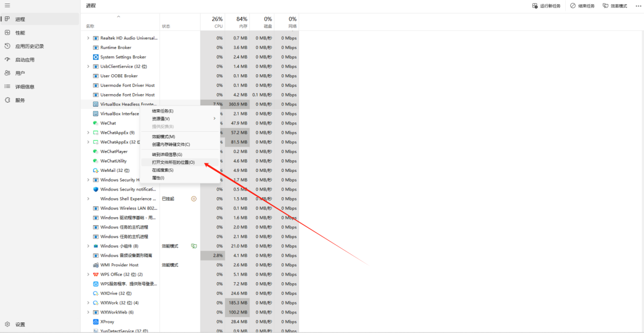Image resolution: width=644 pixels, height=333 pixels.
Task: Expand the WeChatAppEx (9) process group
Action: pyautogui.click(x=88, y=133)
